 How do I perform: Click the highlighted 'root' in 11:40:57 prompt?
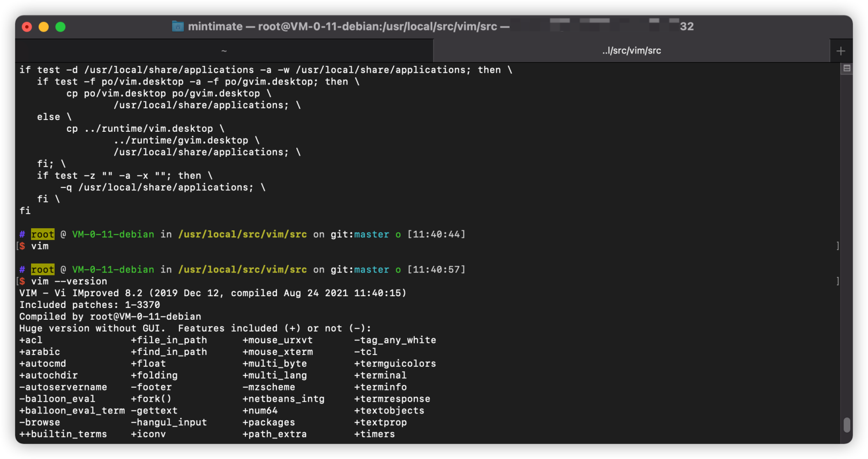42,269
